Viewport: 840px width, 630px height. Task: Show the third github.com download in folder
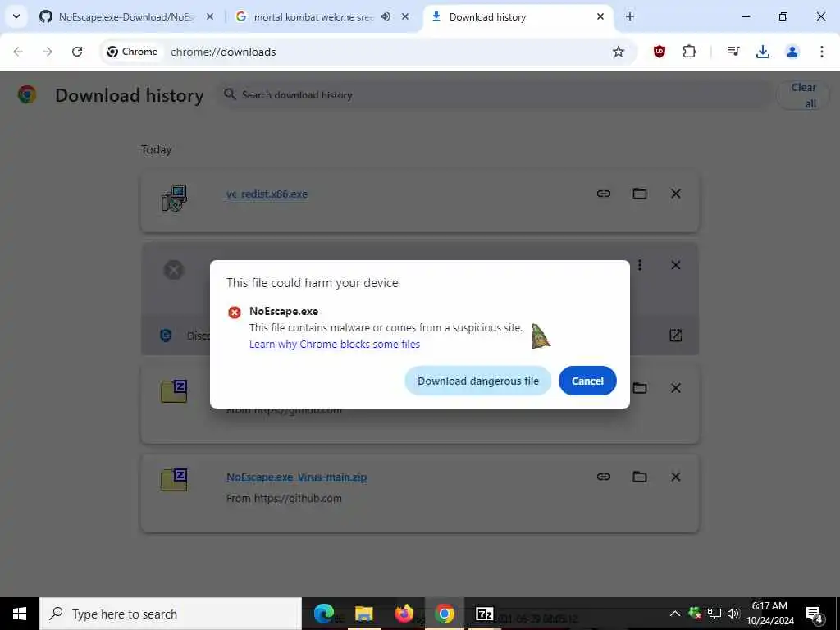tap(640, 388)
